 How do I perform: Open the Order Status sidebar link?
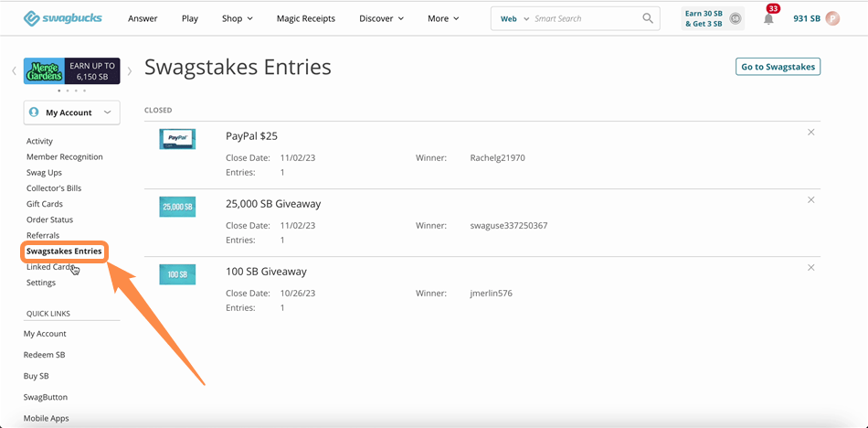tap(50, 219)
